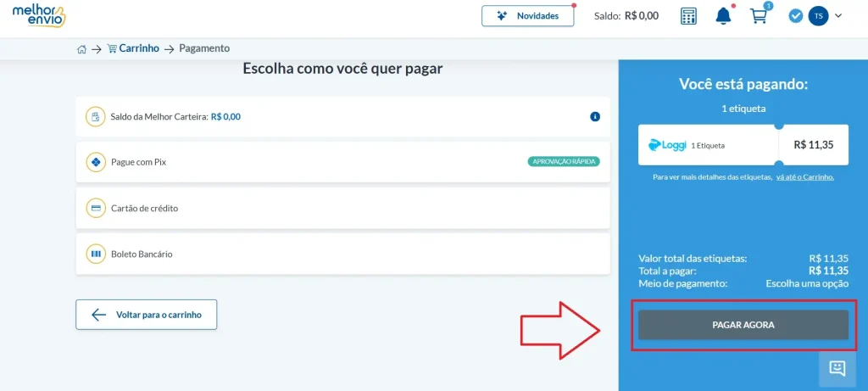This screenshot has height=391, width=868.
Task: Click the wallet balance info icon
Action: 595,117
